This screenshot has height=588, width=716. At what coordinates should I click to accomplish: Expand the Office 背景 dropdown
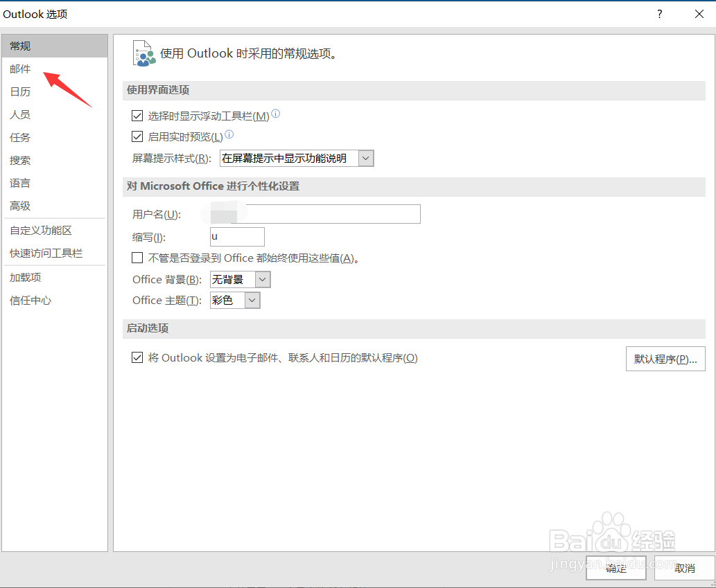263,279
